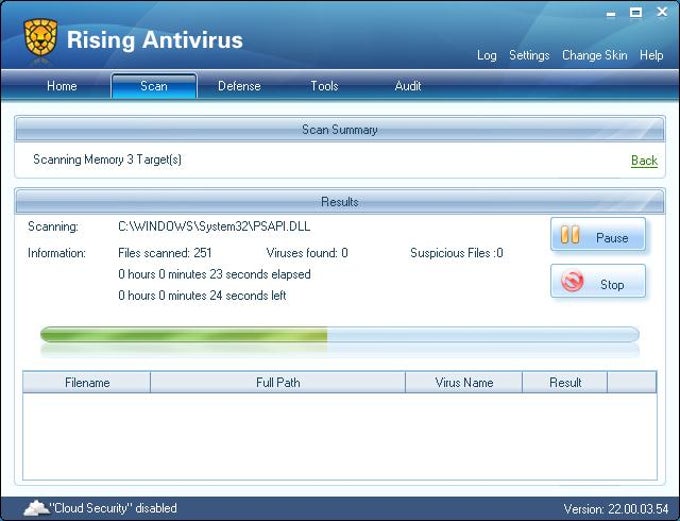This screenshot has width=680, height=521.
Task: Click the "Cloud Security" disabled status text
Action: (113, 508)
